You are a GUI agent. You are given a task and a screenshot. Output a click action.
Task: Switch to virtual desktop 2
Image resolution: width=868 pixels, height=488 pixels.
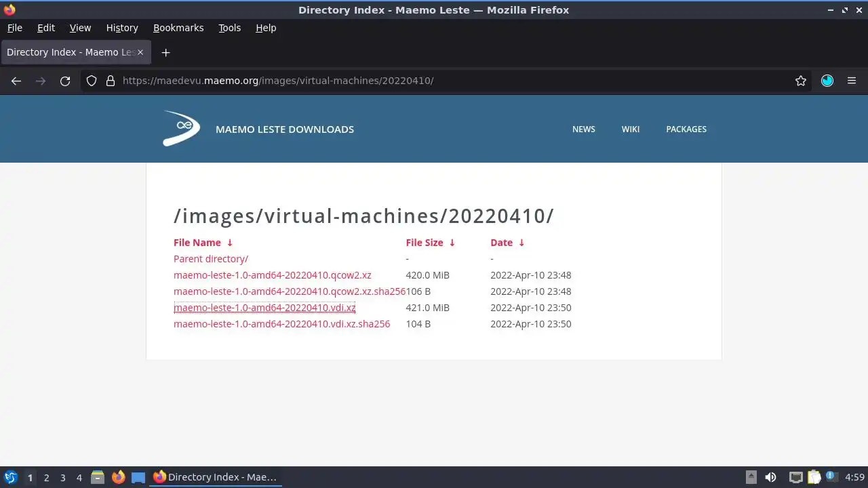pyautogui.click(x=46, y=477)
